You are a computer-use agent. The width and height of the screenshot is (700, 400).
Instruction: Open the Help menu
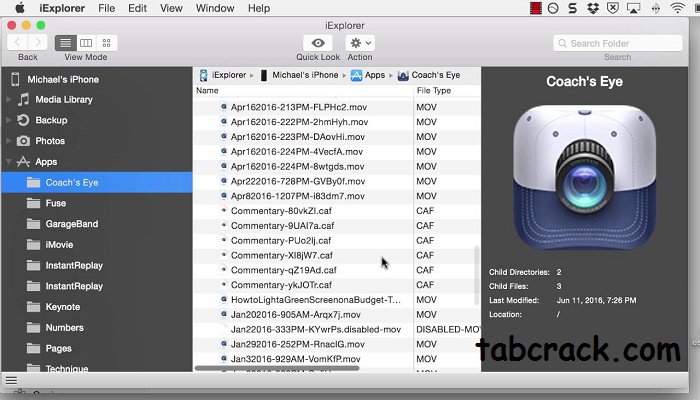click(x=259, y=8)
